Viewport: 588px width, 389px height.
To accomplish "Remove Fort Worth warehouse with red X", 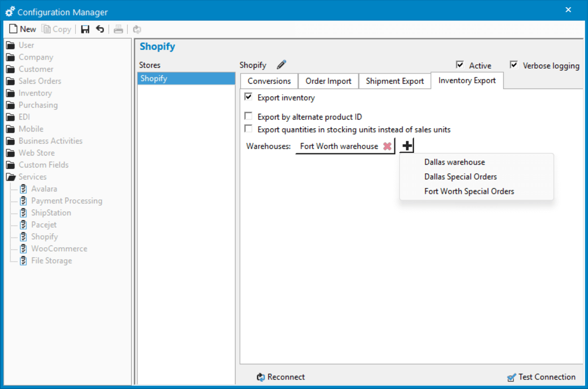I will (x=387, y=146).
